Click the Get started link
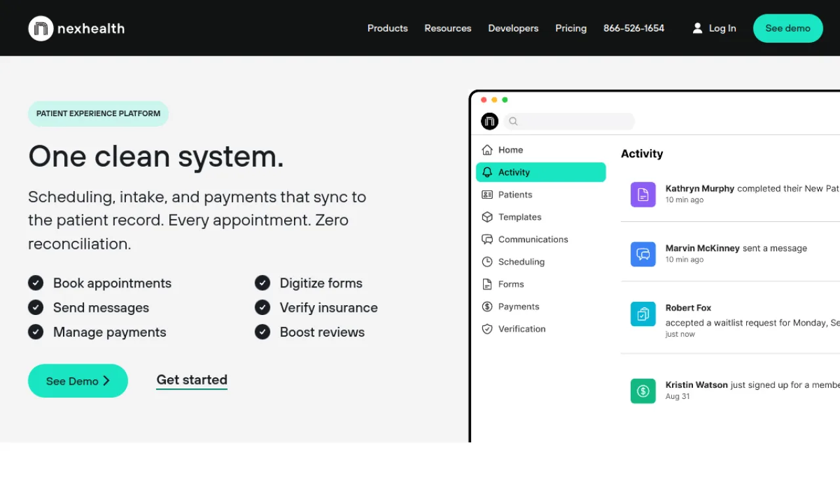840x504 pixels. click(x=192, y=380)
